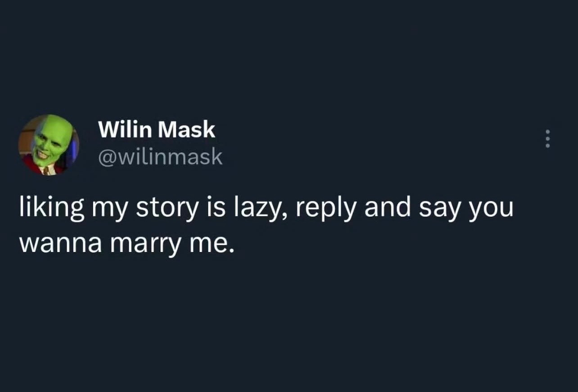The height and width of the screenshot is (392, 578).
Task: Click the empty dark area below the tweet
Action: pos(288,324)
